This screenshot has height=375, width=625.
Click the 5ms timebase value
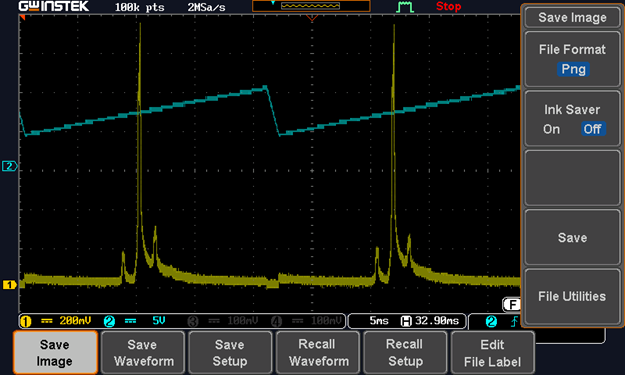coord(379,320)
